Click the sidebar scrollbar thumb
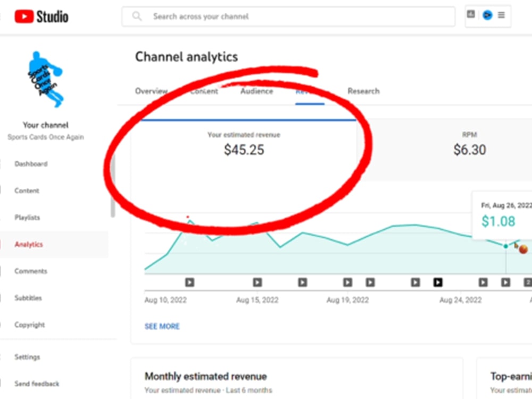The image size is (532, 399). [x=113, y=186]
